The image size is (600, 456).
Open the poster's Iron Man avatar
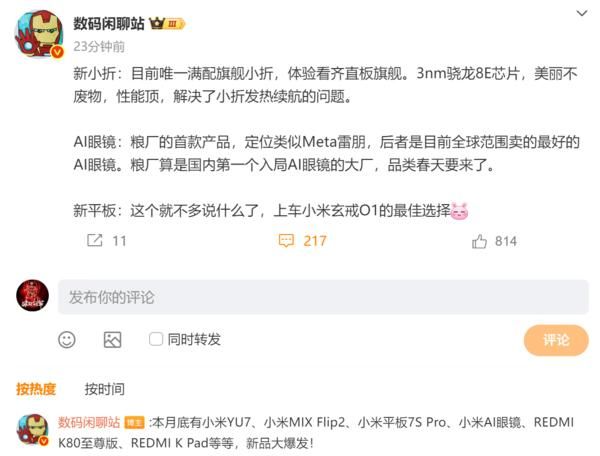pyautogui.click(x=39, y=34)
